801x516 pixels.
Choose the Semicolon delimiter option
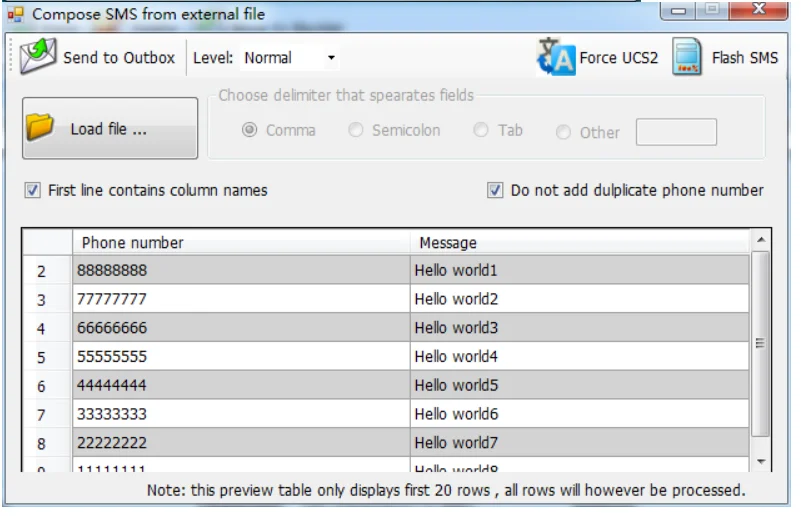click(x=356, y=130)
